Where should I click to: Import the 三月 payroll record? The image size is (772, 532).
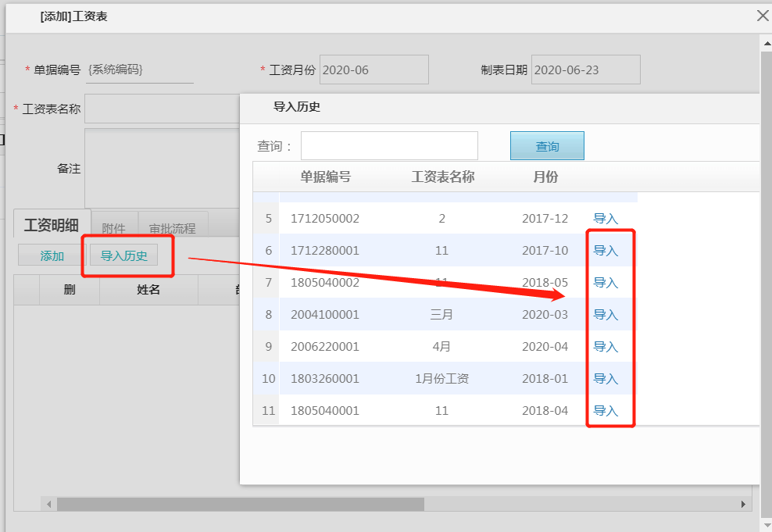pyautogui.click(x=606, y=315)
